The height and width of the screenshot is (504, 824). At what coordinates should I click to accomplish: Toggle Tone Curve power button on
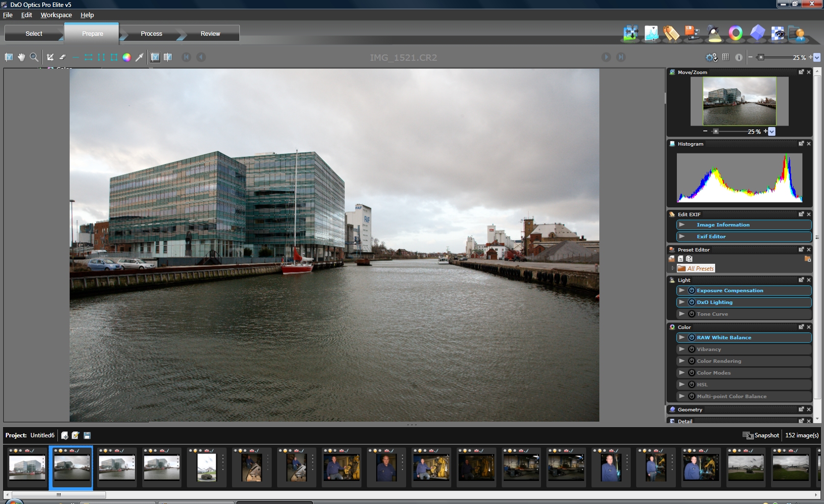[692, 314]
